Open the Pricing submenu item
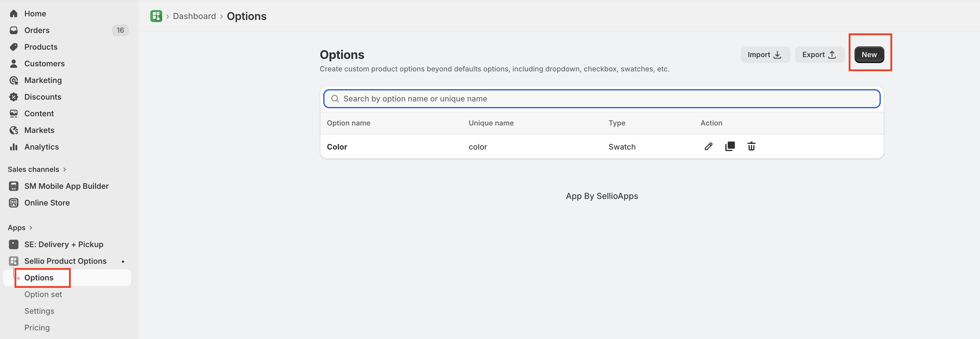 pyautogui.click(x=37, y=328)
